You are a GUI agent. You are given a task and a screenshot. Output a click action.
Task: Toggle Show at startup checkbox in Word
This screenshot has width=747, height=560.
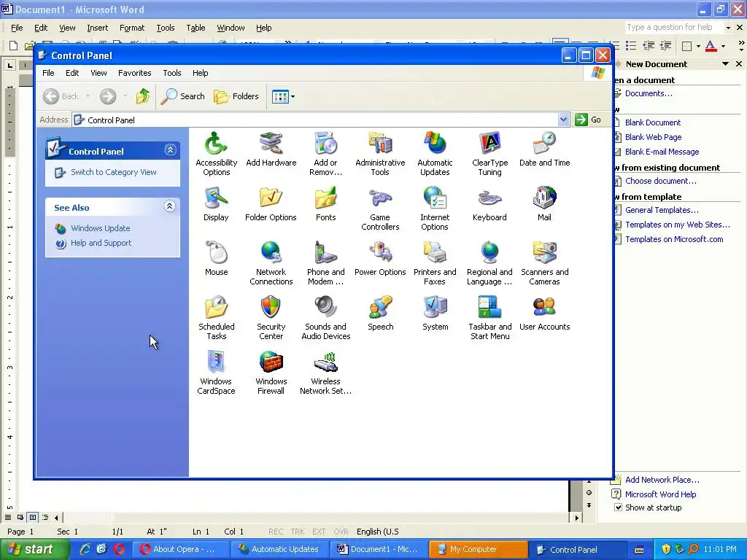pos(618,507)
